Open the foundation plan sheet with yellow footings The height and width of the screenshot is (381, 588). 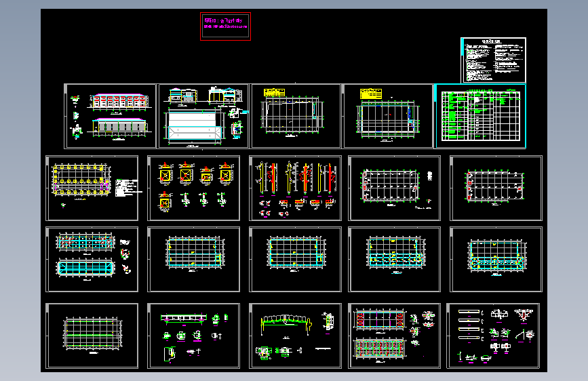point(92,188)
